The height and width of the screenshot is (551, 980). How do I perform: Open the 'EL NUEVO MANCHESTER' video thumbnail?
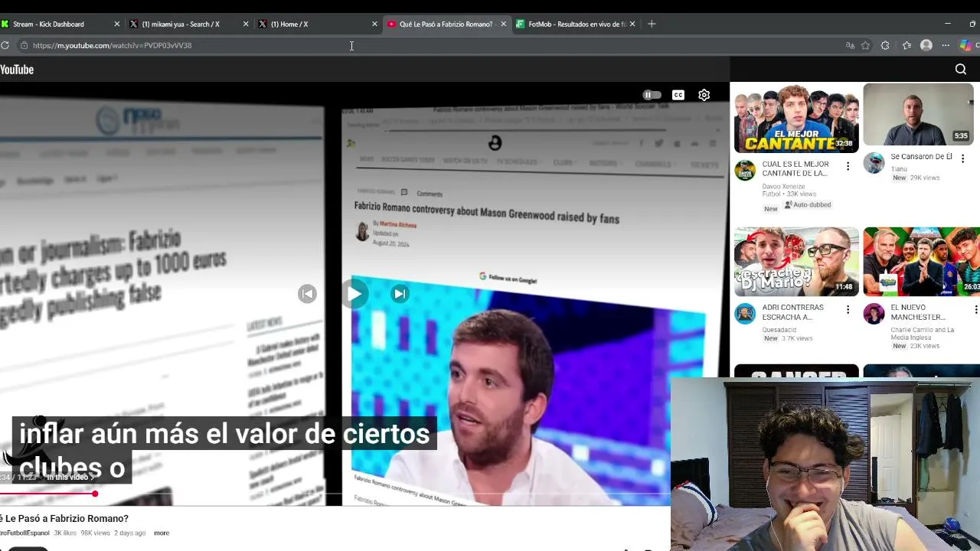(x=922, y=262)
